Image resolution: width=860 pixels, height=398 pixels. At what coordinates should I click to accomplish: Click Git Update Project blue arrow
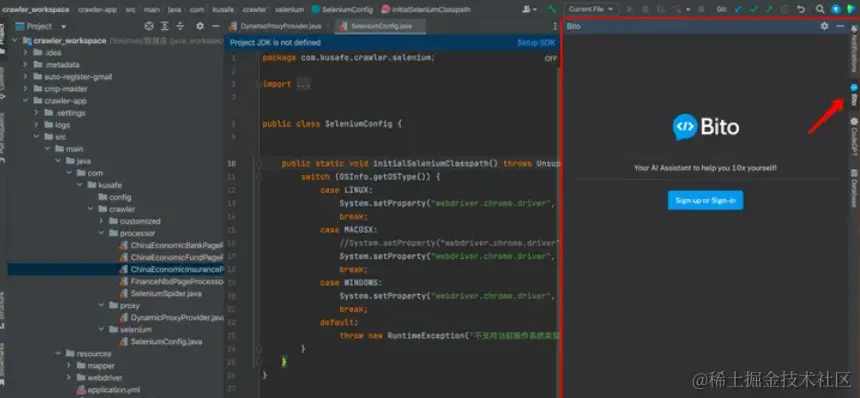(738, 9)
